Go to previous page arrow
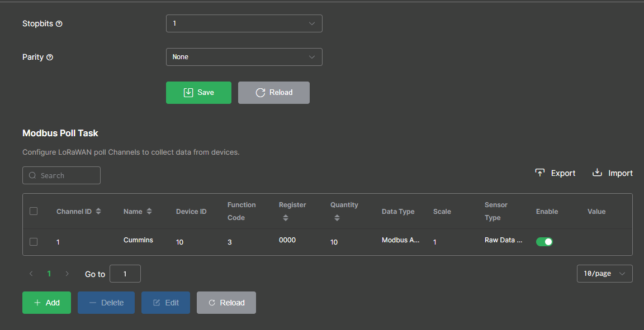Viewport: 644px width, 330px height. click(31, 274)
